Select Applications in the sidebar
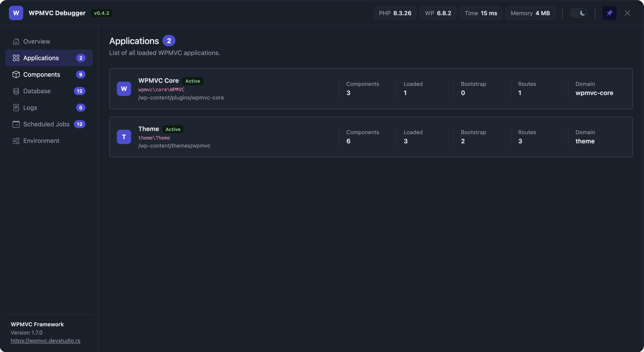Viewport: 644px width, 352px height. coord(49,58)
